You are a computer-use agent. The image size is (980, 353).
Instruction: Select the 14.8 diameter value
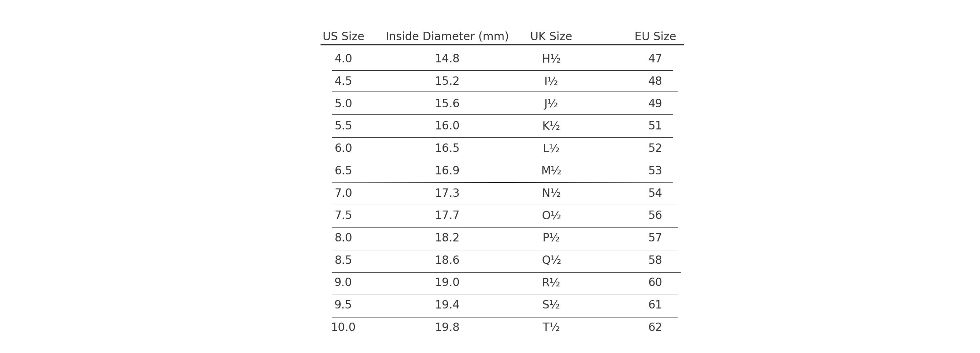pos(447,59)
